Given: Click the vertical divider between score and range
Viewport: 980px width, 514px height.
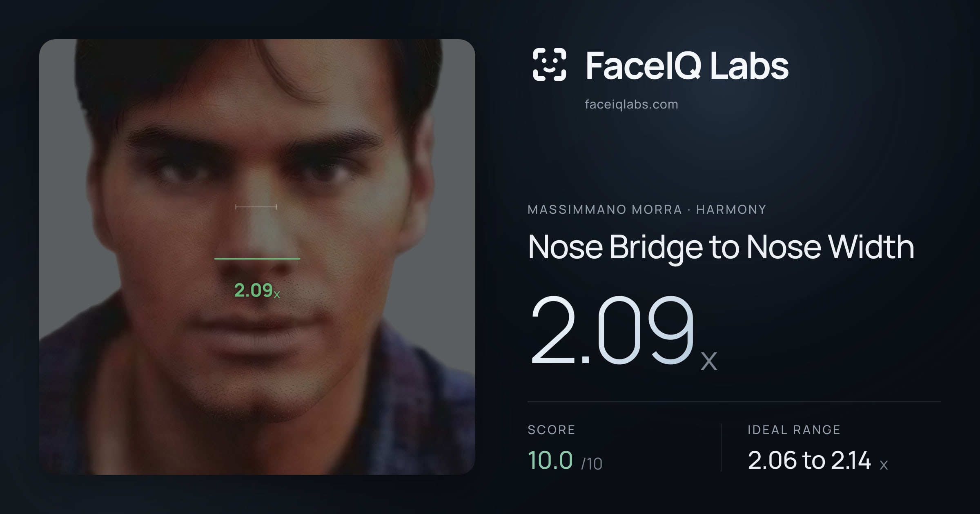Looking at the screenshot, I should [x=721, y=448].
